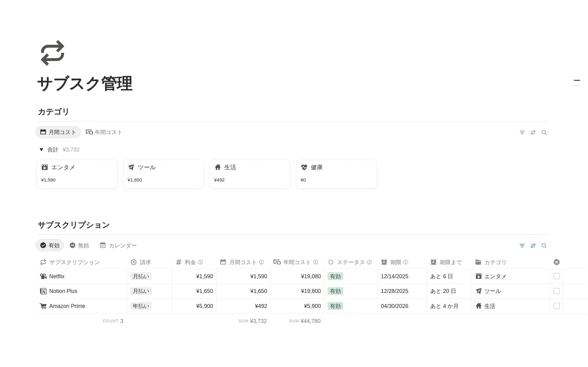The image size is (588, 367).
Task: Click the Notion Plus row icon
Action: tap(43, 291)
